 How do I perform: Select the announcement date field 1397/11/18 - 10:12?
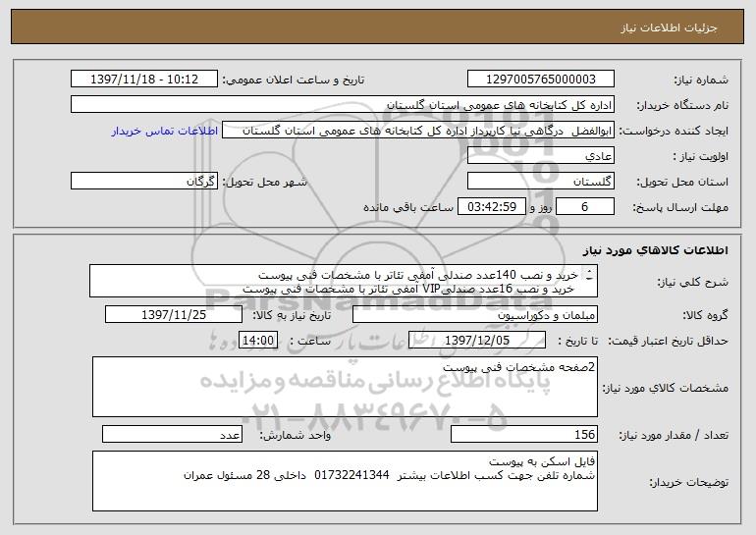pos(144,80)
